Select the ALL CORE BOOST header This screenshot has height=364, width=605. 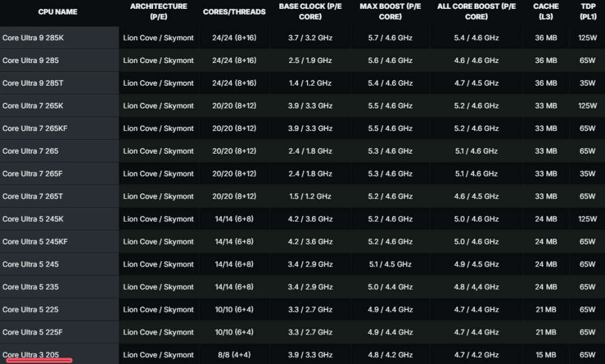[476, 11]
